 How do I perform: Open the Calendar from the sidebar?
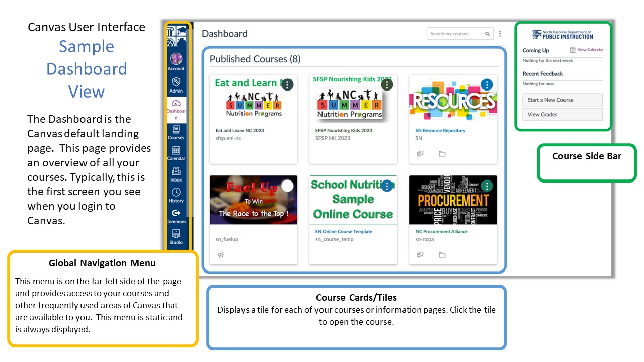click(x=176, y=153)
